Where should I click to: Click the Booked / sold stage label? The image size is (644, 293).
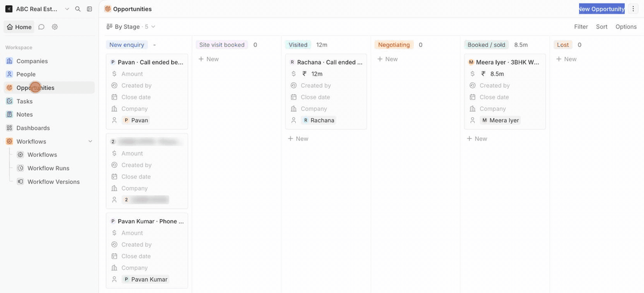(x=487, y=45)
